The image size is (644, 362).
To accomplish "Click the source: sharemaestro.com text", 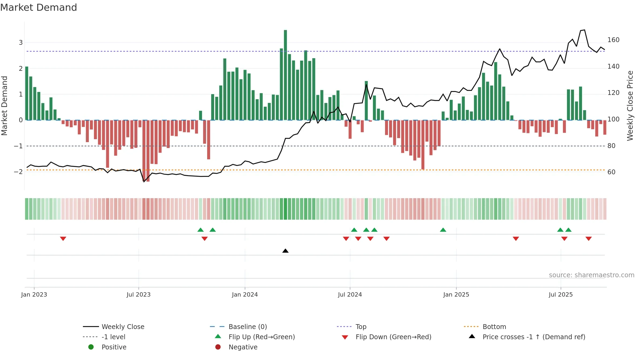I will (x=592, y=275).
